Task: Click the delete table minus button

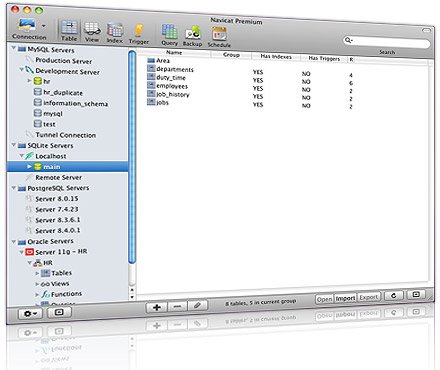Action: [x=177, y=306]
